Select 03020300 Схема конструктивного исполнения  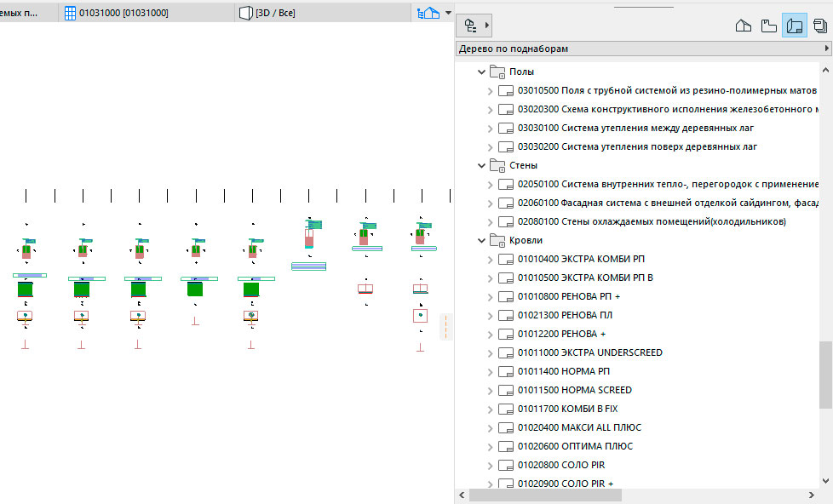click(667, 110)
